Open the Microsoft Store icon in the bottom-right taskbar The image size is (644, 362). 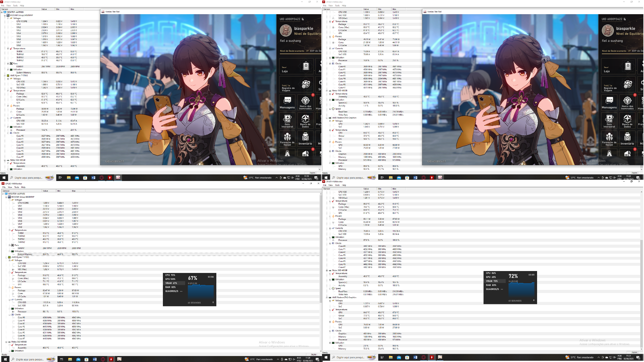point(407,357)
